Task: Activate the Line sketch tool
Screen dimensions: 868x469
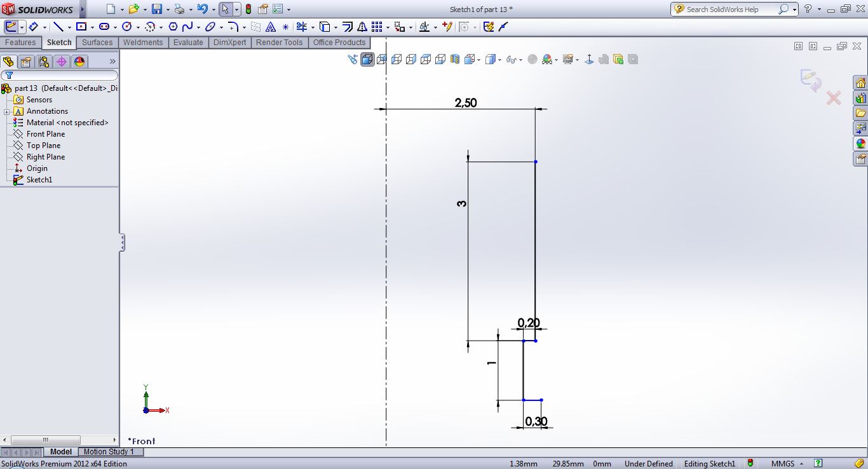Action: coord(58,27)
